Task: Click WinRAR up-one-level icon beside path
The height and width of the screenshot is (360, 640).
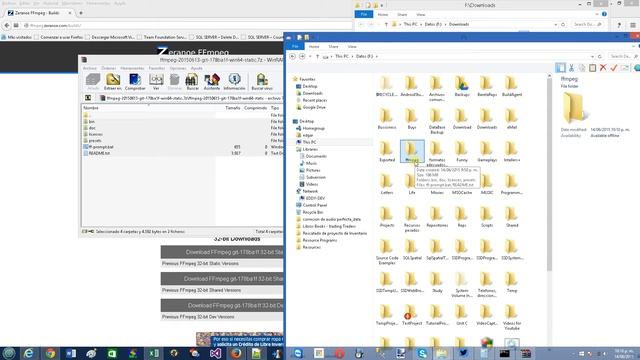Action: coord(88,98)
